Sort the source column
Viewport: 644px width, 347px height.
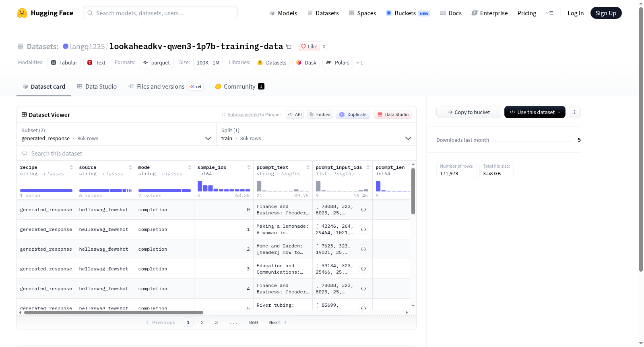(x=130, y=167)
